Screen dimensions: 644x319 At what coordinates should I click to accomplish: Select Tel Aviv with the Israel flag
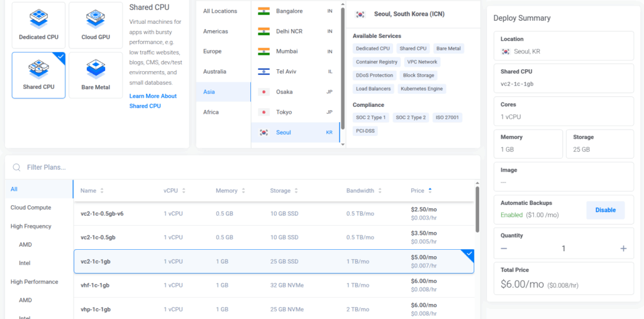click(295, 72)
